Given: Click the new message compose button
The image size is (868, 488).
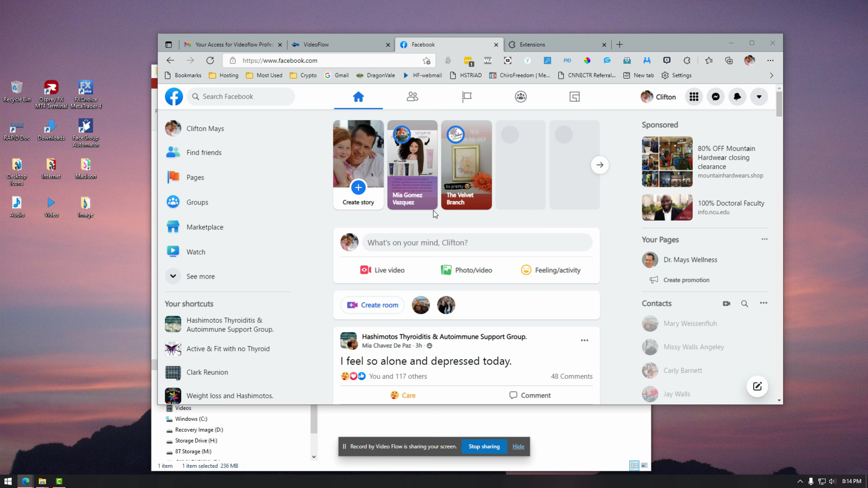Looking at the screenshot, I should [757, 386].
